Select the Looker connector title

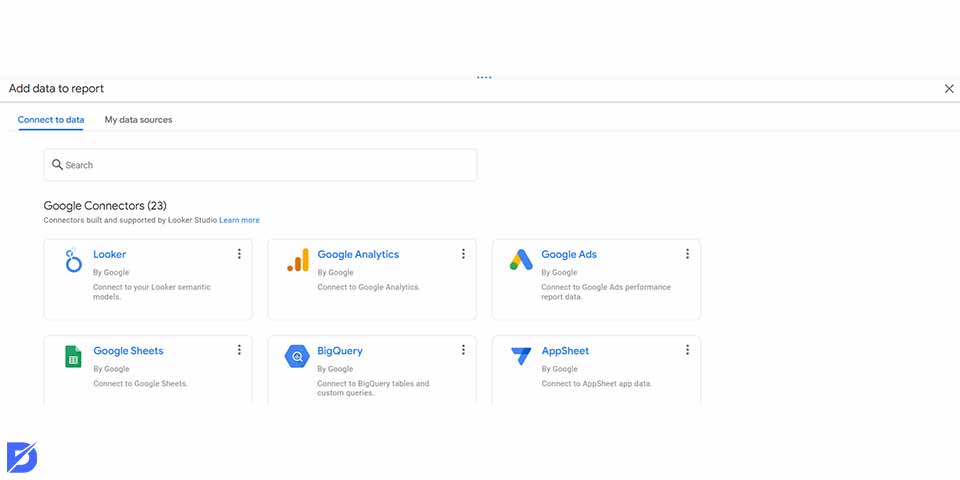(110, 254)
